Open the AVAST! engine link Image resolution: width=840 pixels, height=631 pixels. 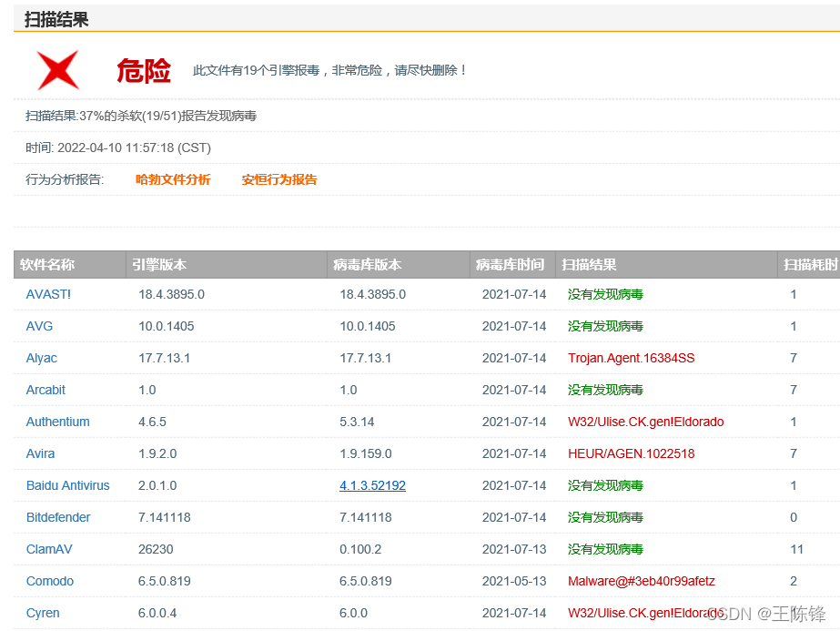pyautogui.click(x=48, y=294)
